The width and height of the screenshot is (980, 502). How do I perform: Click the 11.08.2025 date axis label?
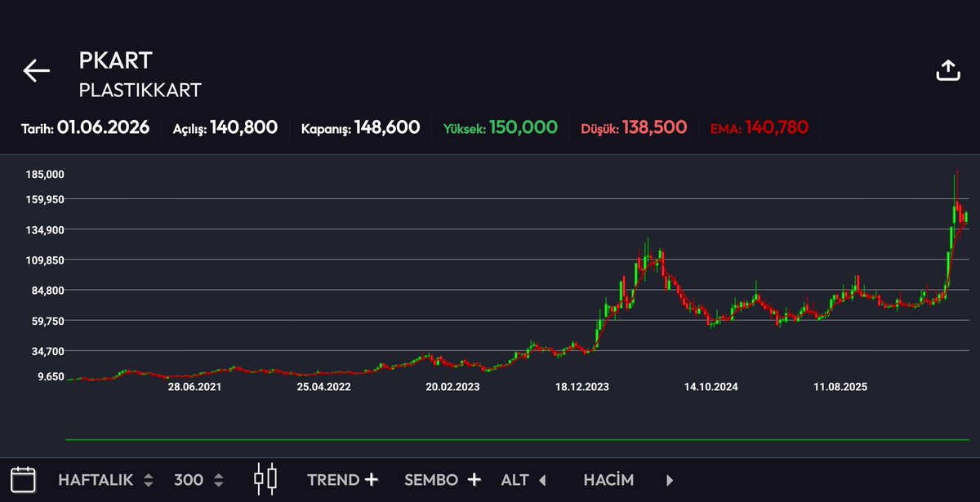click(x=840, y=387)
